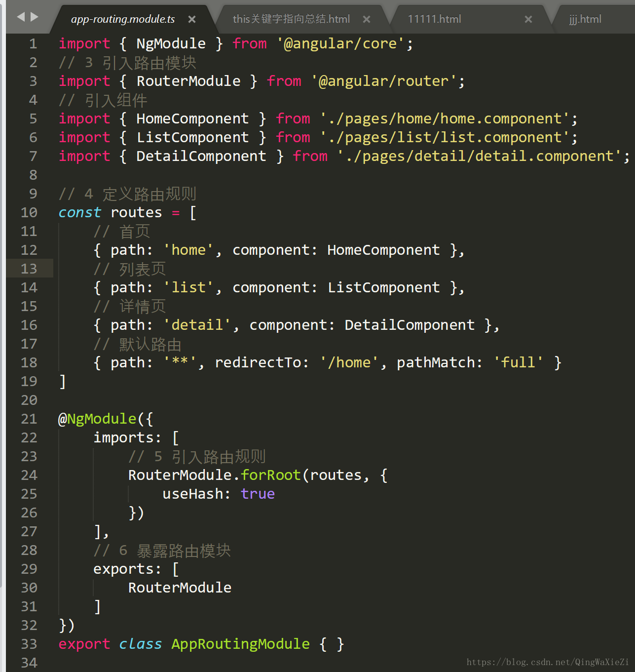Click the 'export' keyword on line 33

pyautogui.click(x=84, y=644)
